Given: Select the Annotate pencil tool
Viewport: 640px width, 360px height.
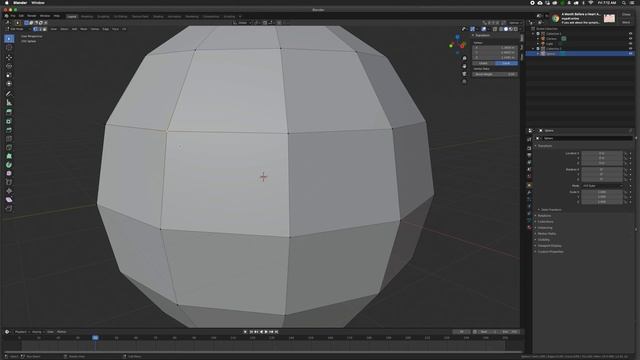Looking at the screenshot, I should click(x=9, y=93).
